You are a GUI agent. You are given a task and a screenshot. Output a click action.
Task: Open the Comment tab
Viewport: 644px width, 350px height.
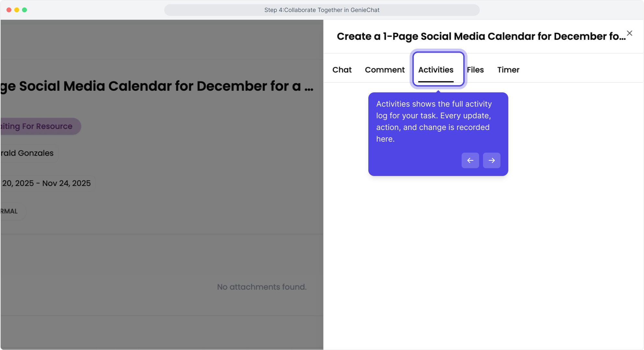(385, 70)
